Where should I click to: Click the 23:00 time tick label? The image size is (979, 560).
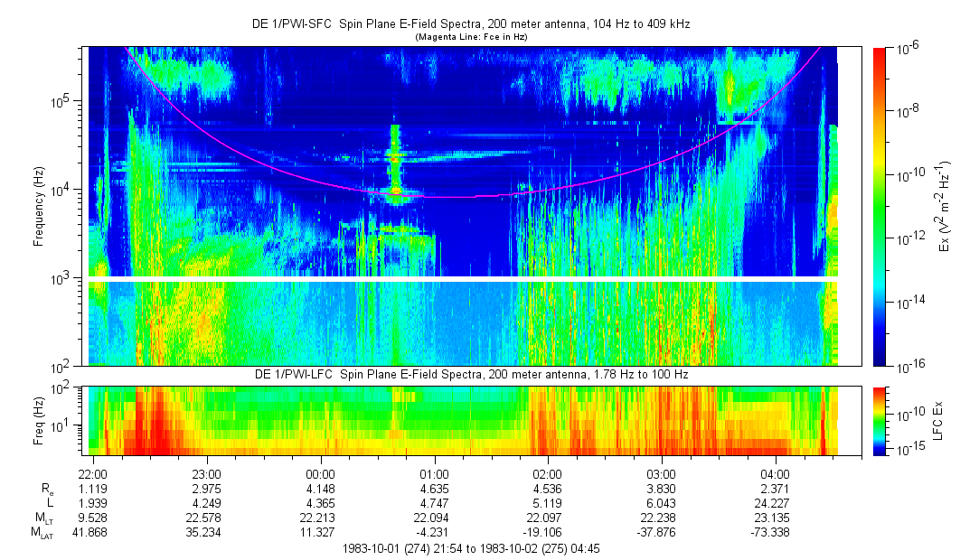tap(207, 474)
